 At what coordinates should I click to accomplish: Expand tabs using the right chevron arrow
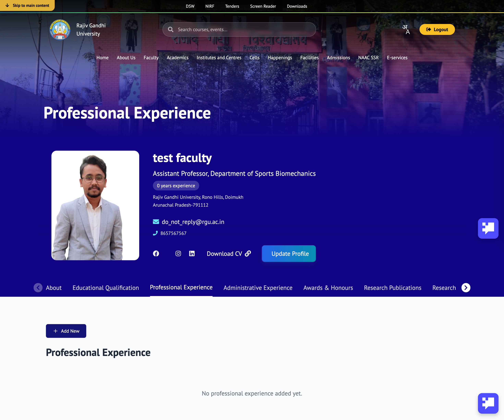466,288
